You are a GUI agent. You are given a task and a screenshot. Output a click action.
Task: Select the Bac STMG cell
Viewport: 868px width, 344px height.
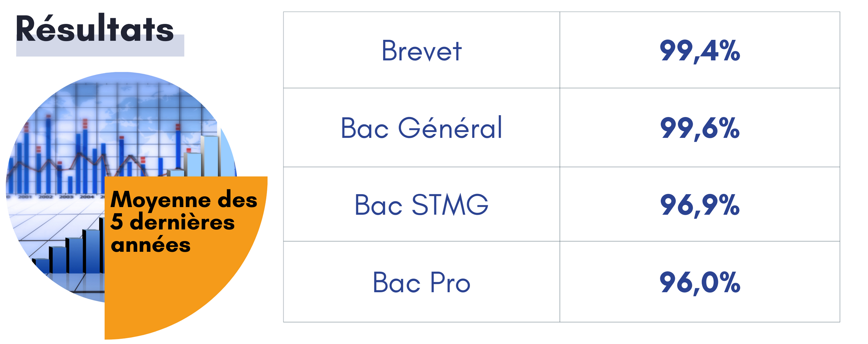pos(422,204)
